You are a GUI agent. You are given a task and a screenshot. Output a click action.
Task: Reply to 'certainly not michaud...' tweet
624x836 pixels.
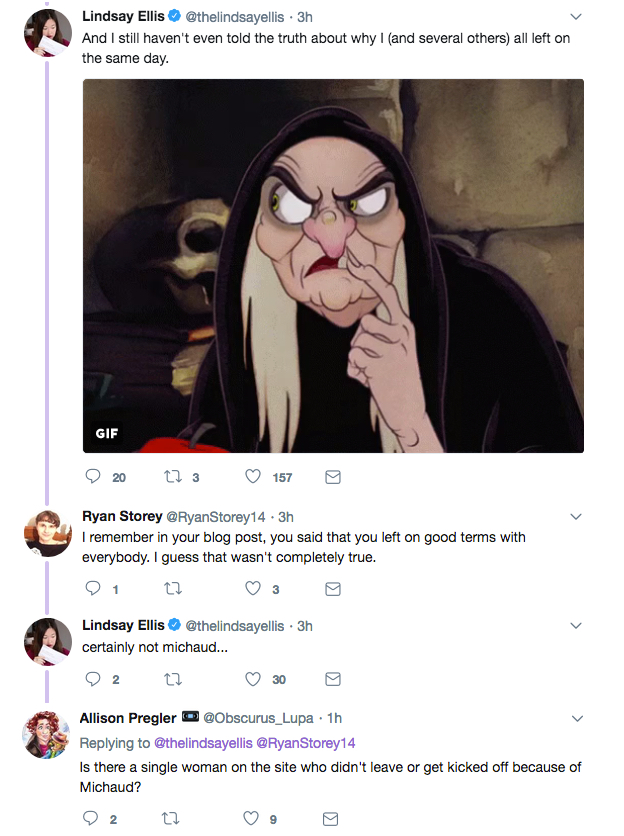[93, 679]
